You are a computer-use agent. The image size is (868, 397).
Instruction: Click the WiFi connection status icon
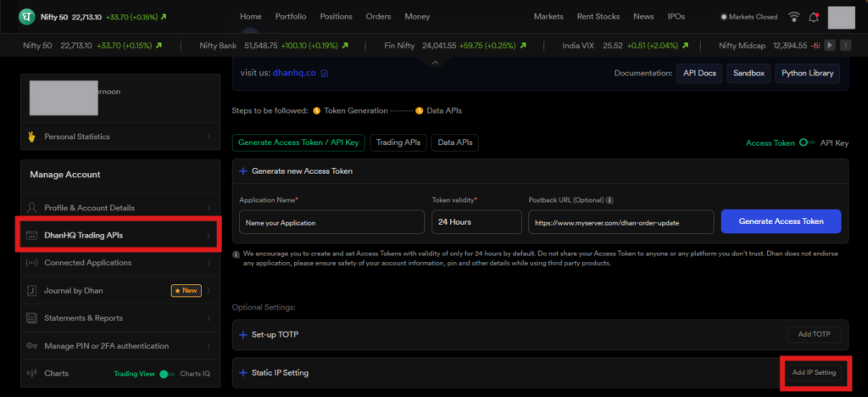coord(793,17)
